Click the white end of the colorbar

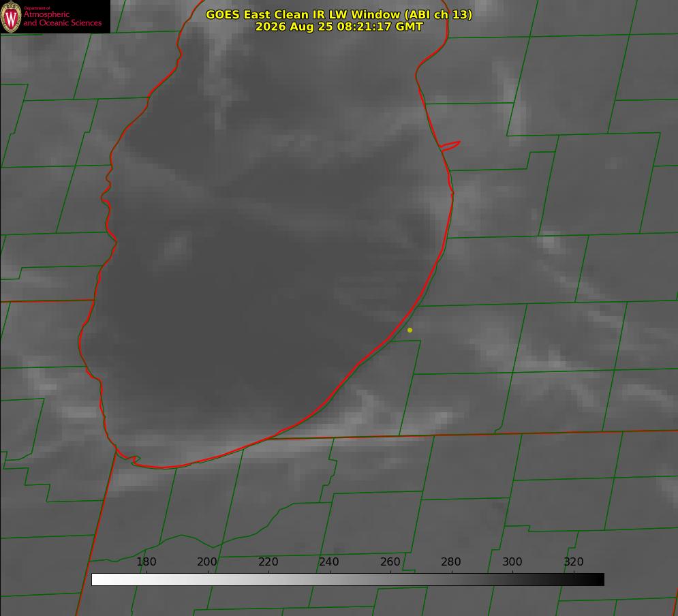pyautogui.click(x=99, y=580)
